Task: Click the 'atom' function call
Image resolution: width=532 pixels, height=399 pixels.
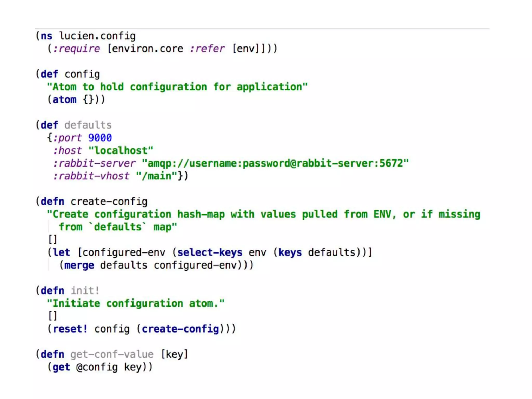Action: [64, 100]
